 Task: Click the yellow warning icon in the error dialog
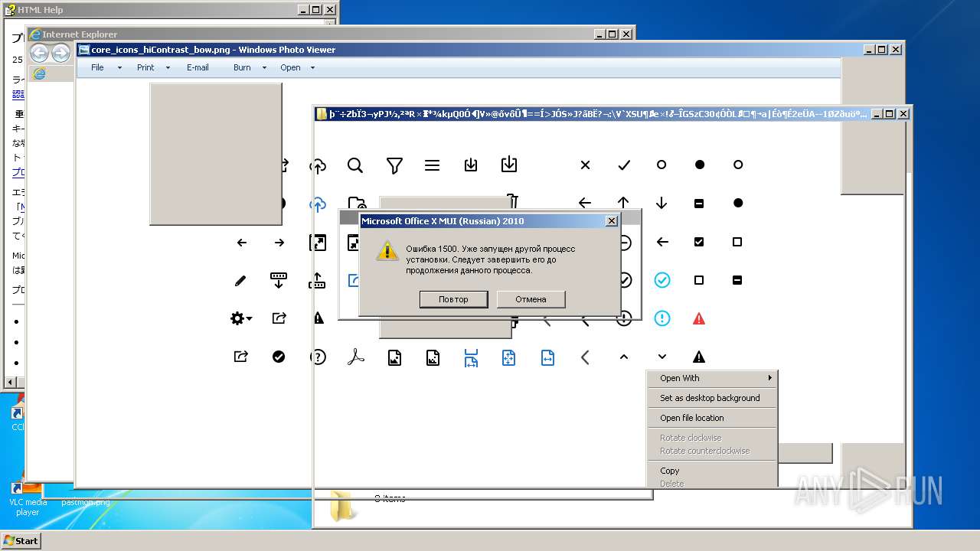(x=387, y=250)
